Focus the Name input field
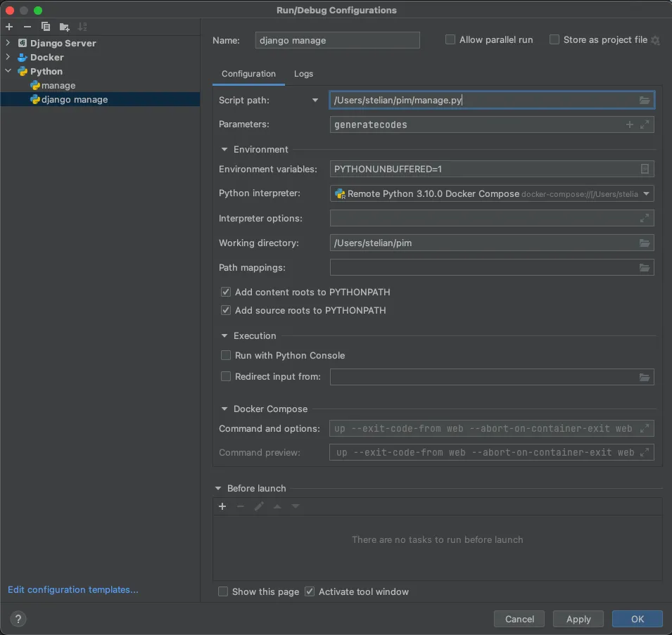The height and width of the screenshot is (635, 672). pos(337,40)
